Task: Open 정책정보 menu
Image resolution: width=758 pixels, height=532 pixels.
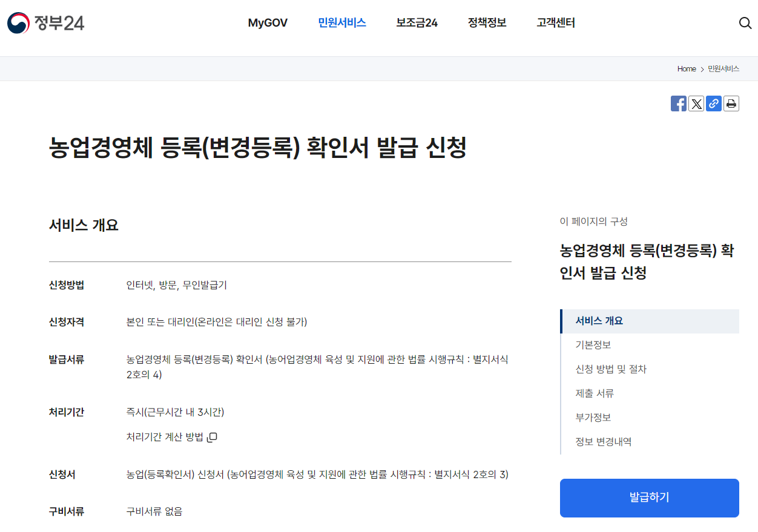Action: (487, 23)
